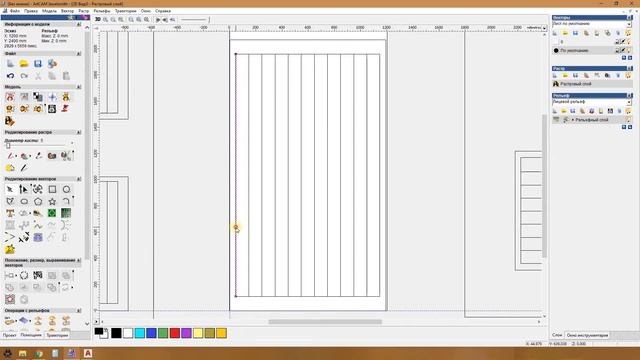
Task: Open a file using the yellow folder icon
Action: point(24,64)
